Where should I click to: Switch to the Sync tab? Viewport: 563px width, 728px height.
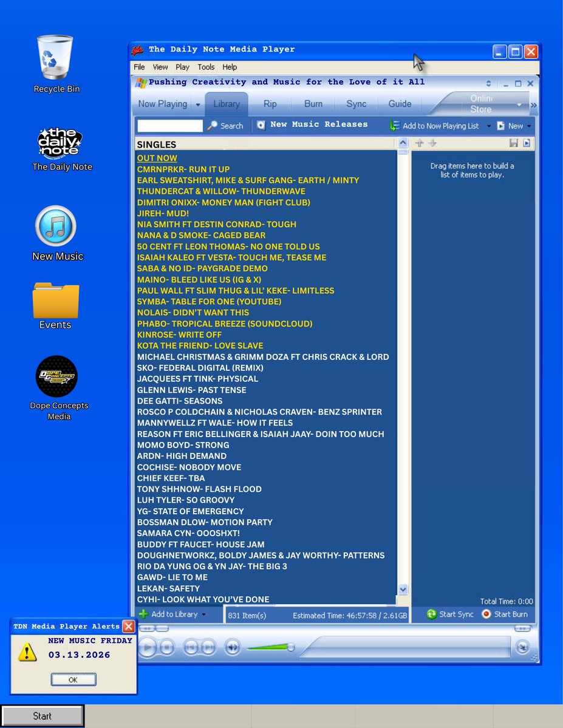(x=357, y=104)
